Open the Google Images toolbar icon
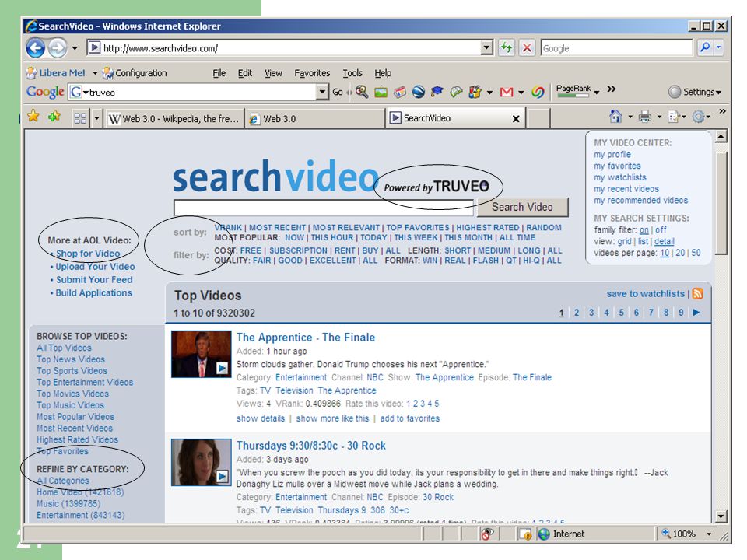 (381, 92)
